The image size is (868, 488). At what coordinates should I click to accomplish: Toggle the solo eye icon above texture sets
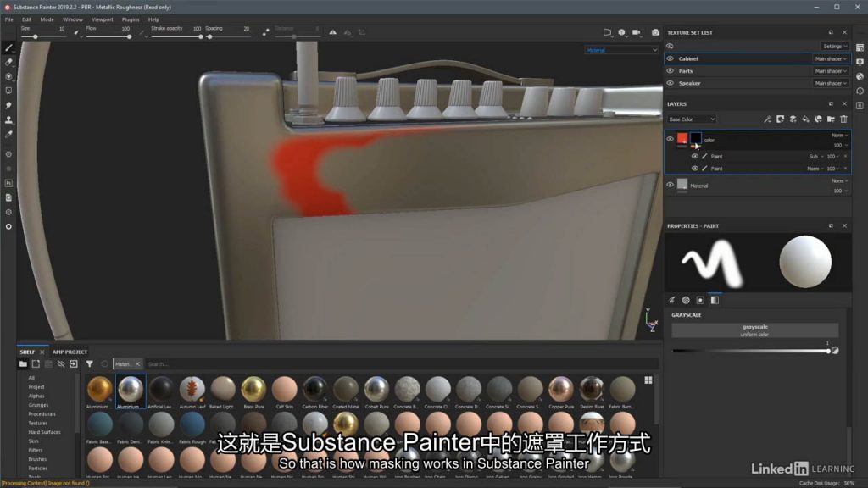point(670,46)
